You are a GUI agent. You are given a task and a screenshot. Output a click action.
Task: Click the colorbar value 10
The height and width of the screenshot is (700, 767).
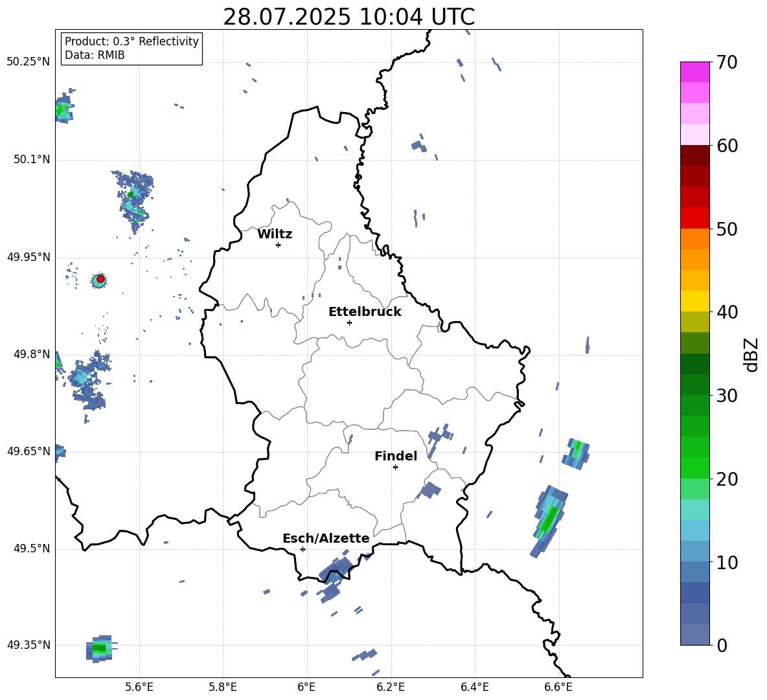[727, 562]
